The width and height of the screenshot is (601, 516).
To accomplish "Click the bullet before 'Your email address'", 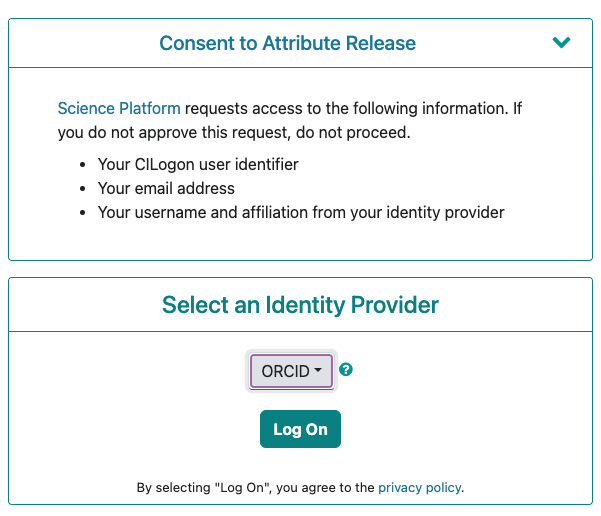I will click(82, 189).
